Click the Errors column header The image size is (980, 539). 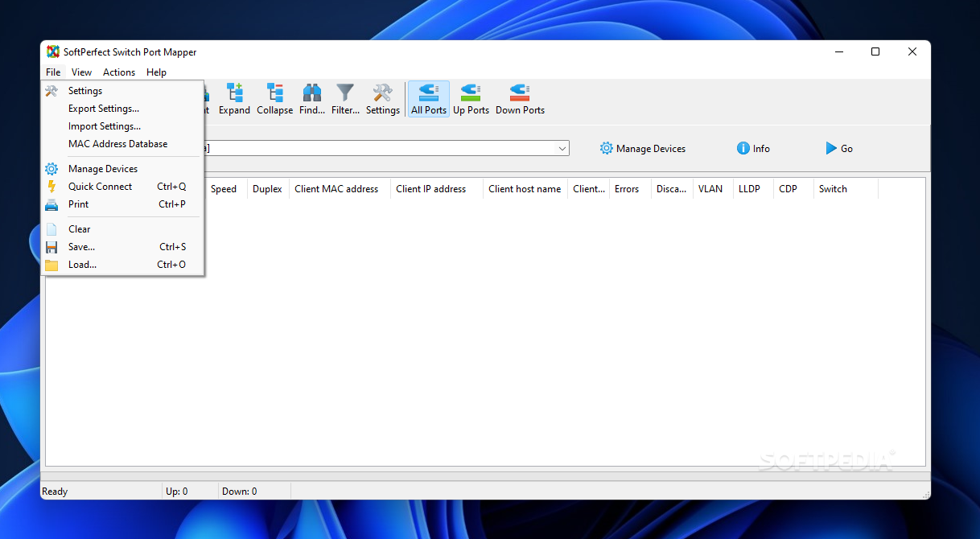[630, 189]
